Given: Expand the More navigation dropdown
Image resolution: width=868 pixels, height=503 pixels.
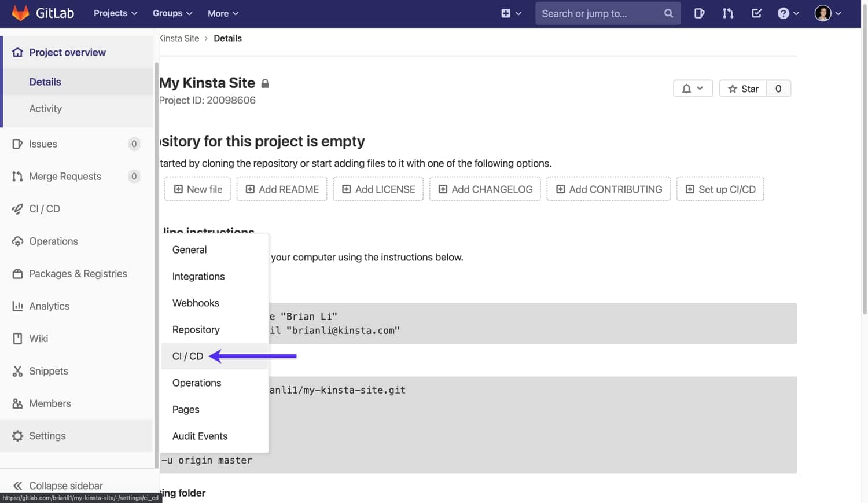Looking at the screenshot, I should coord(222,13).
